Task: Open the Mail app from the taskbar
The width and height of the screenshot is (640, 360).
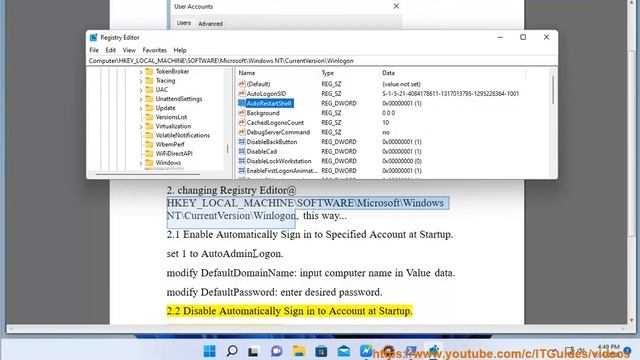Action: pos(343,351)
